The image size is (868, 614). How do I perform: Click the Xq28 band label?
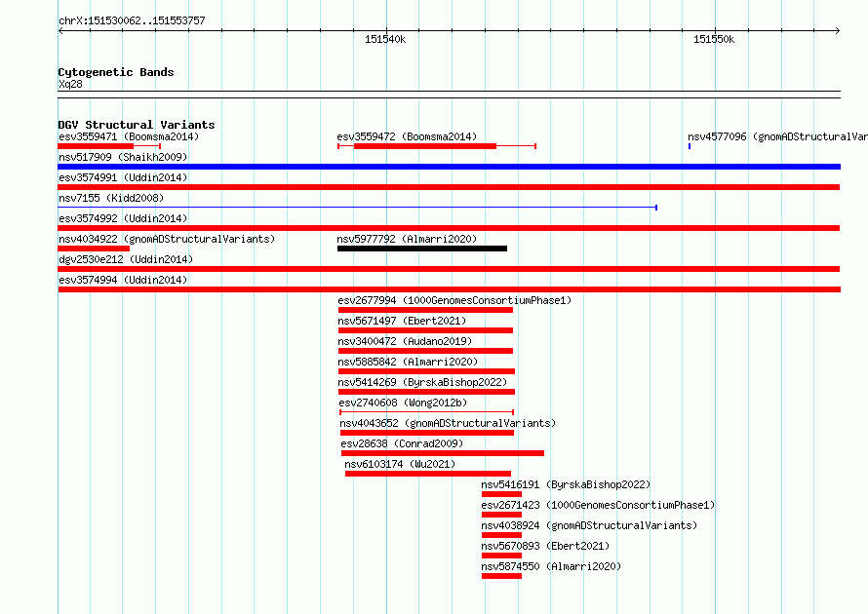click(x=70, y=84)
